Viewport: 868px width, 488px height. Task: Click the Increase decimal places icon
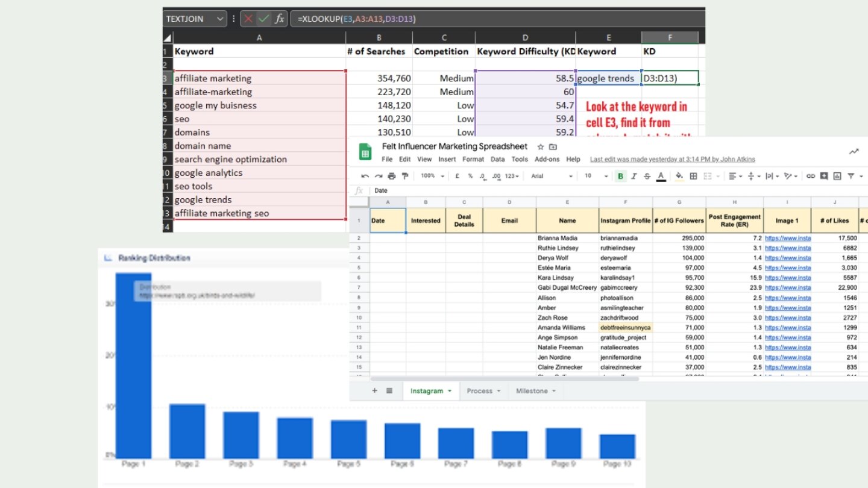[497, 176]
